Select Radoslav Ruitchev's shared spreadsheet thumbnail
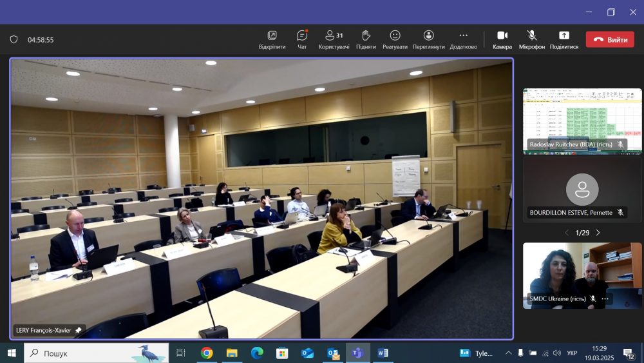The width and height of the screenshot is (644, 363). [x=582, y=116]
